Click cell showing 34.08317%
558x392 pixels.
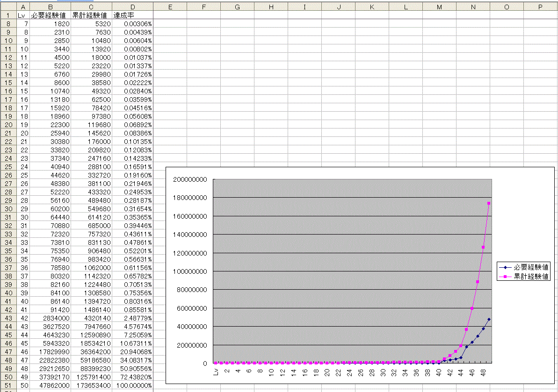pyautogui.click(x=133, y=360)
